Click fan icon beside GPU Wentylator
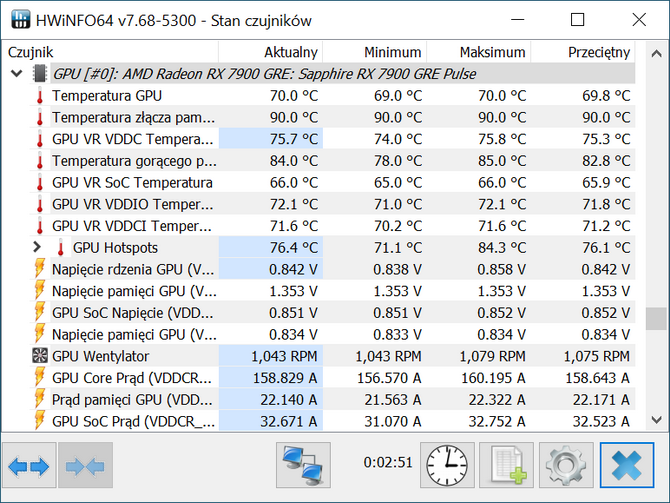Screen dimensions: 670x503 tap(40, 356)
